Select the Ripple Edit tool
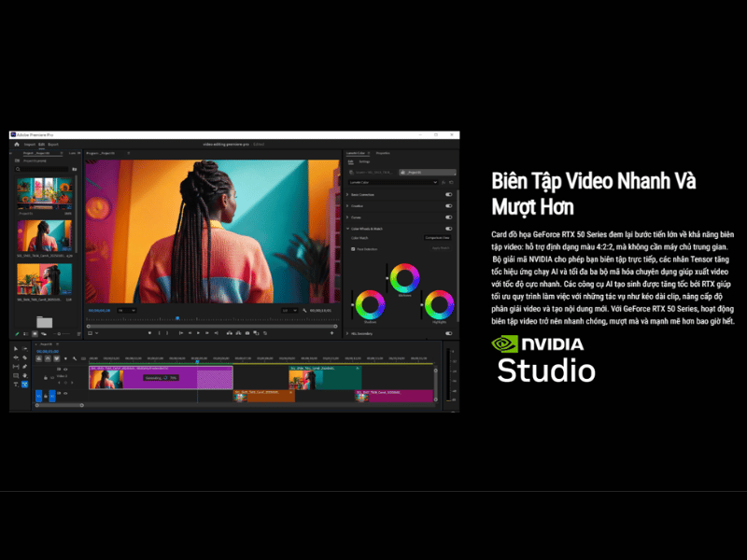This screenshot has height=560, width=747. tap(16, 357)
